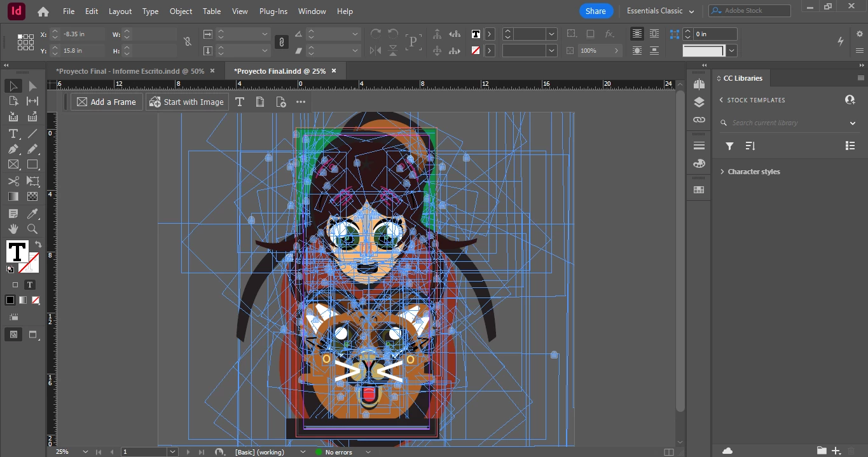Viewport: 868px width, 457px height.
Task: Click Add a Frame button
Action: pyautogui.click(x=107, y=102)
